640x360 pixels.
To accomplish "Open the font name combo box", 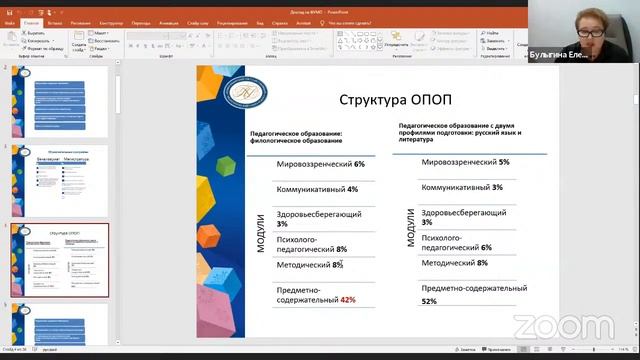I will 147,36.
